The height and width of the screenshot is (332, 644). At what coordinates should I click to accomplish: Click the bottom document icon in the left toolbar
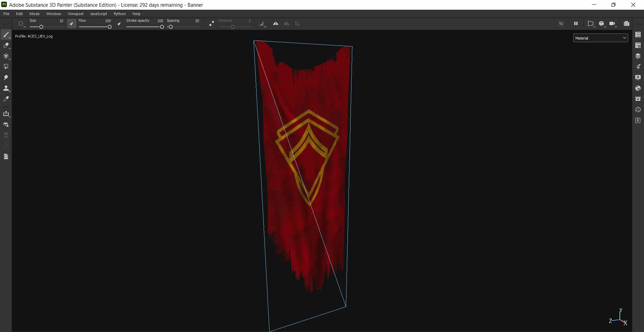click(x=6, y=156)
